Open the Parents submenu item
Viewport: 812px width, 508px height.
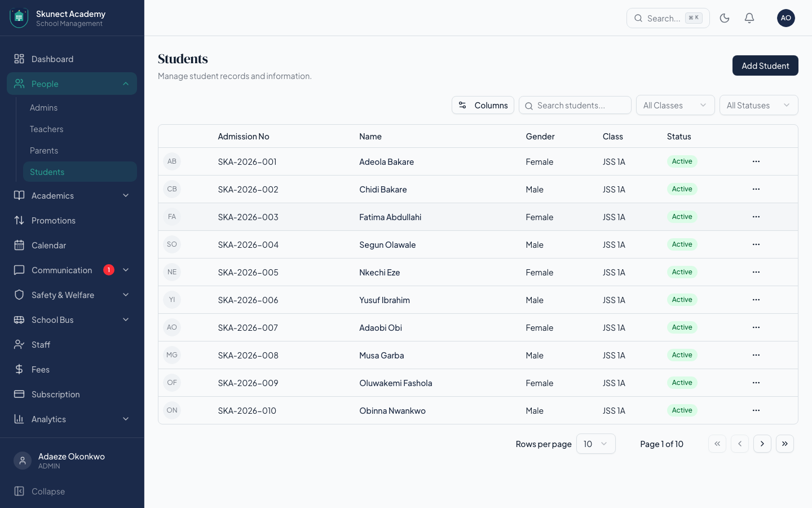click(x=80, y=150)
